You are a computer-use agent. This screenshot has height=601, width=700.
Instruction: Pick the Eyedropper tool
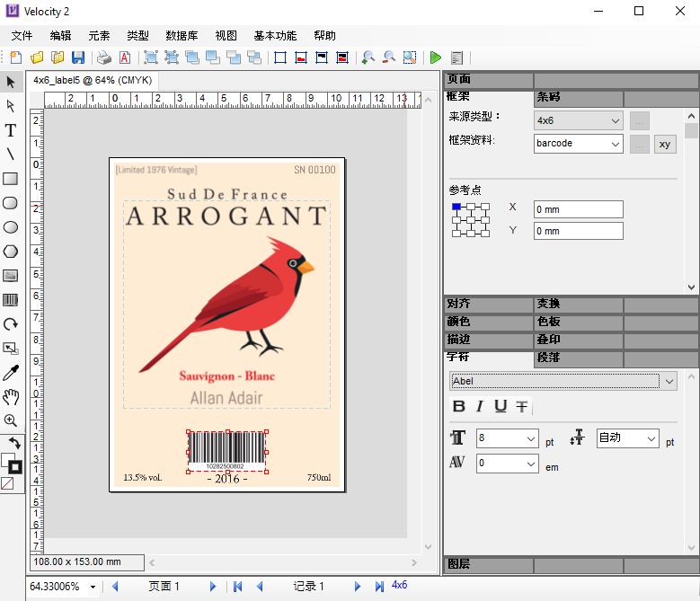coord(11,373)
